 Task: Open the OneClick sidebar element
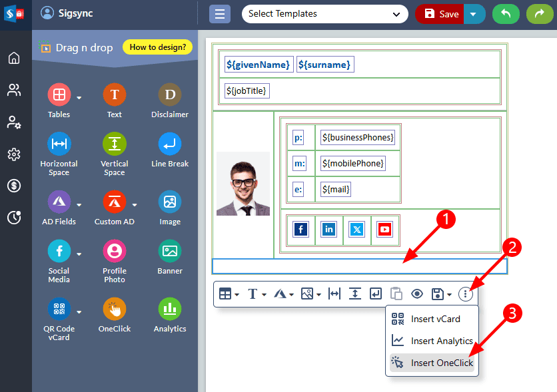coord(115,309)
